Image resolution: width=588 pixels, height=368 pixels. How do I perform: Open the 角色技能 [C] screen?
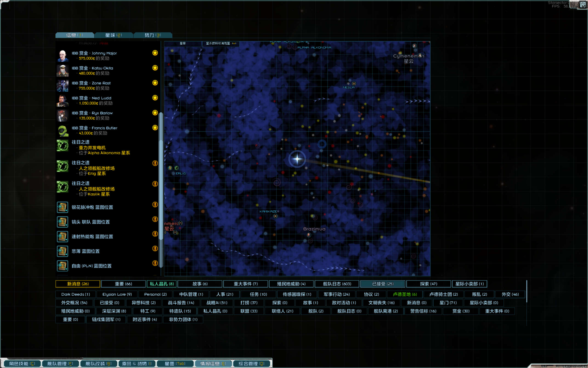pos(22,363)
